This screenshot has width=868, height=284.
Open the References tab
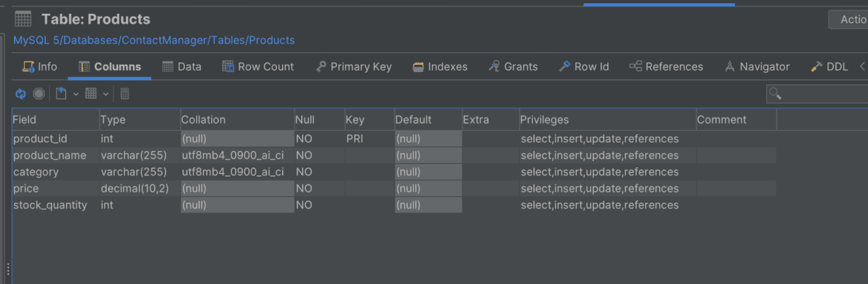click(666, 67)
